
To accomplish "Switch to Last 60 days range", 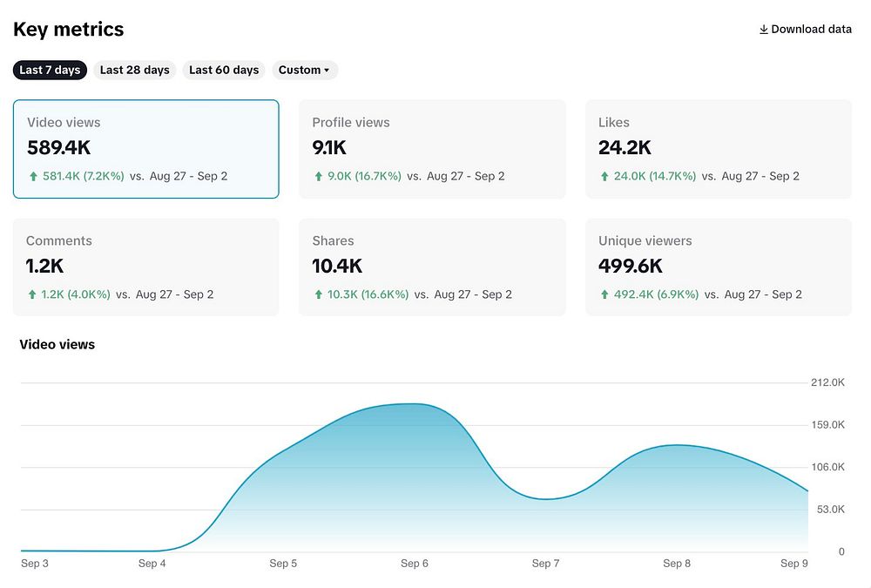I will tap(224, 70).
